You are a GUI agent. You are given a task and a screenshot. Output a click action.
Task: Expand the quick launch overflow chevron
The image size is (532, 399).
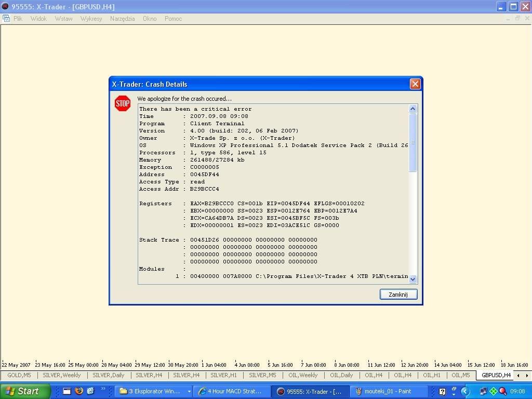[103, 389]
